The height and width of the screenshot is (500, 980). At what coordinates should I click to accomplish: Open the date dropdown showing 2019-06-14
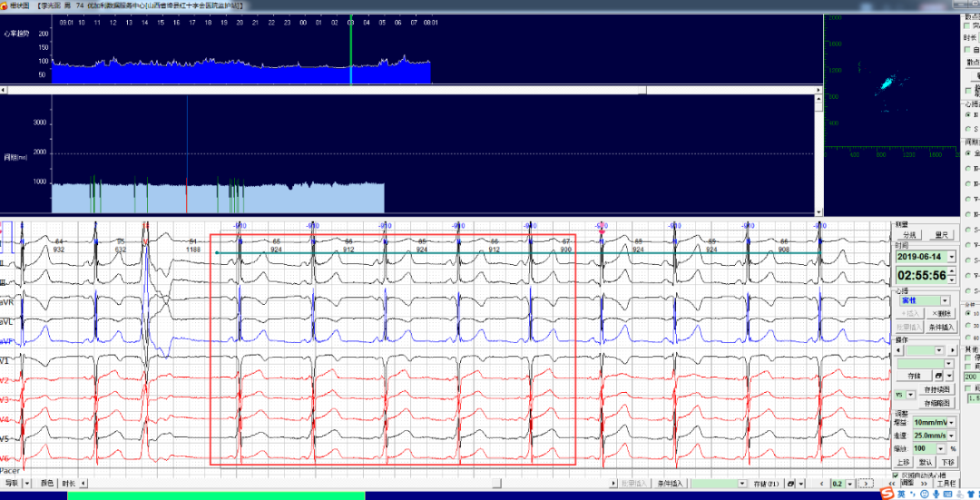click(x=953, y=258)
